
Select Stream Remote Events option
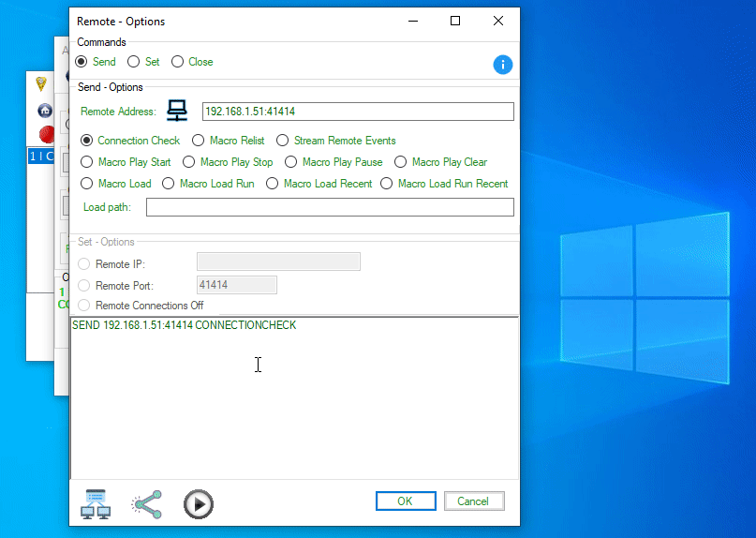(x=283, y=141)
